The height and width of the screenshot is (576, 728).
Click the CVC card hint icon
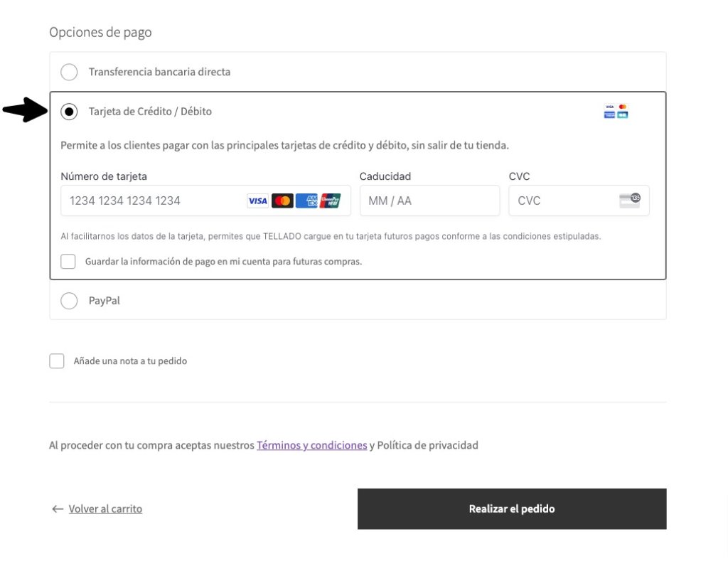630,201
